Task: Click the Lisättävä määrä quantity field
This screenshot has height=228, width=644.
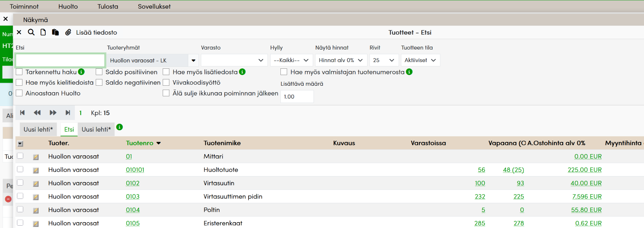Action: (x=297, y=97)
